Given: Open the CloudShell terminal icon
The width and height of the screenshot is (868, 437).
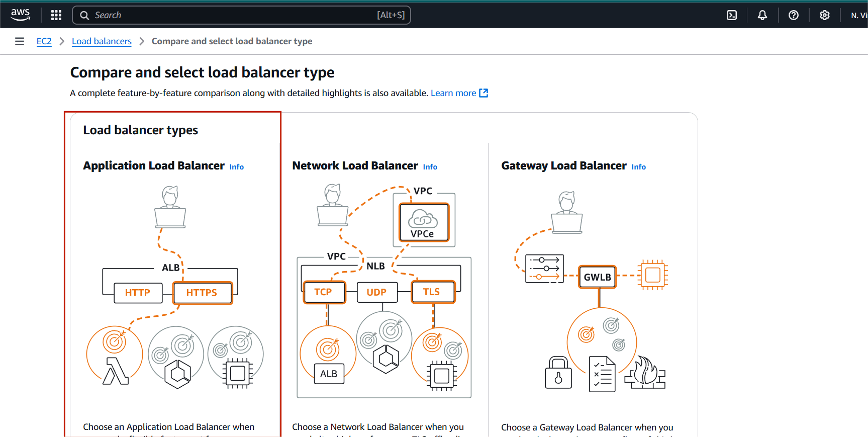Looking at the screenshot, I should point(732,15).
